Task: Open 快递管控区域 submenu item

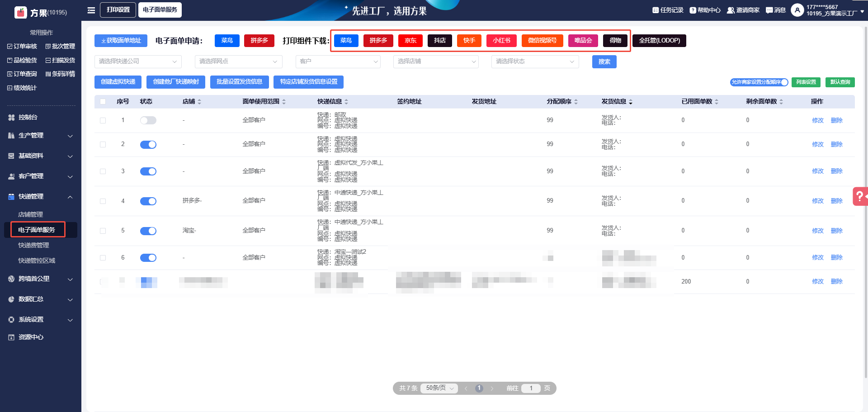Action: [37, 260]
